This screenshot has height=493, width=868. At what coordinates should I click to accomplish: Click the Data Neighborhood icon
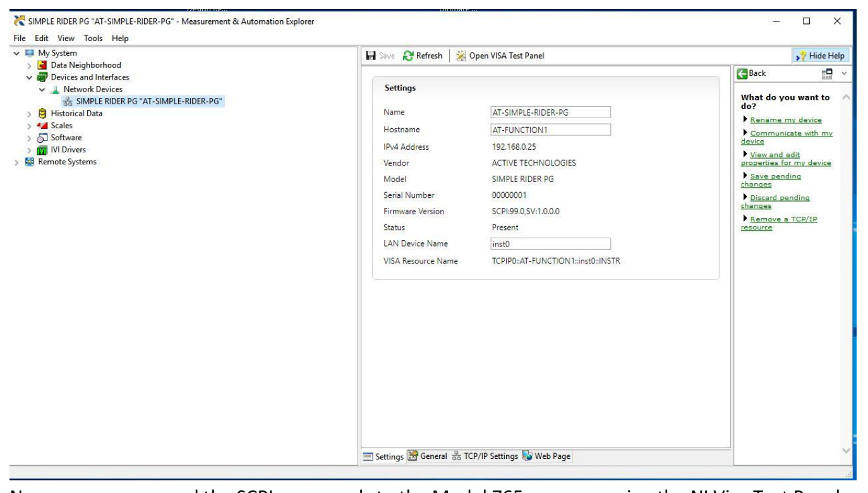42,65
